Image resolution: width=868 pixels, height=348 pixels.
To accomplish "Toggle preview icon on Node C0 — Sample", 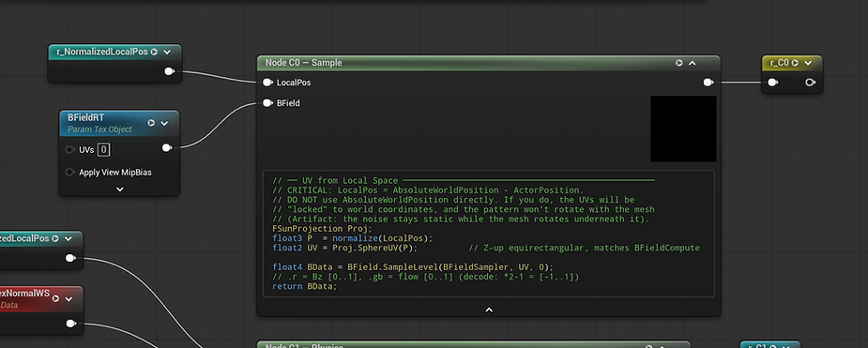I will pos(679,63).
